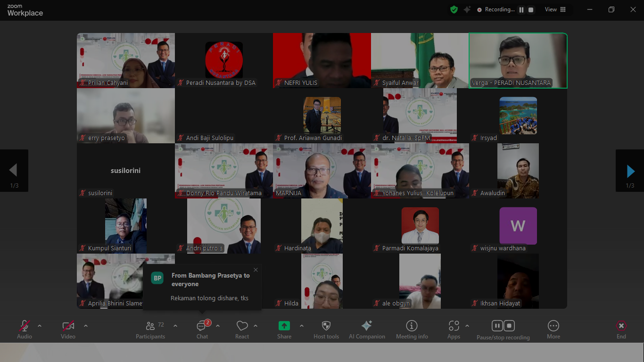
Task: Select Verga - PERADI NUSANTARA video tile
Action: [x=518, y=60]
